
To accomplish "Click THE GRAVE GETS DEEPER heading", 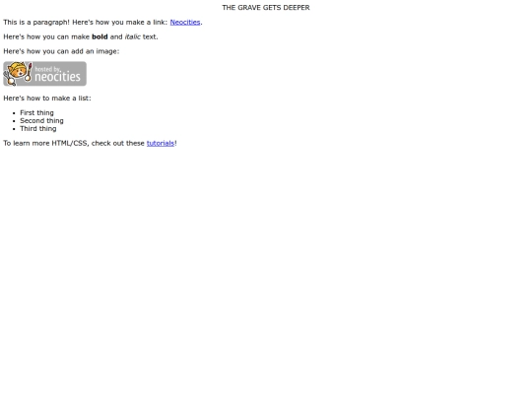I will pos(266,8).
